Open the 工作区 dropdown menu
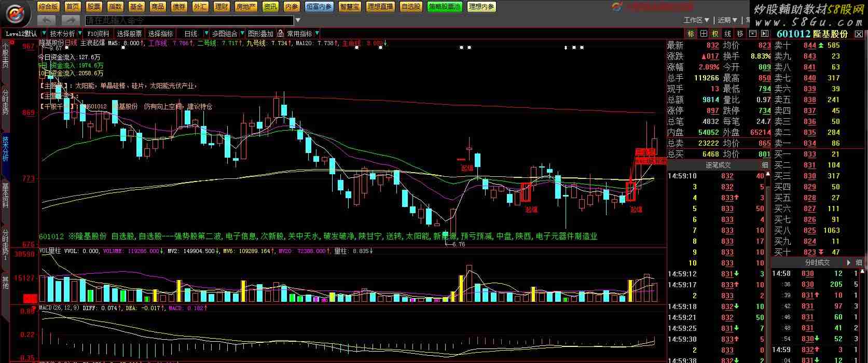The width and height of the screenshot is (868, 363). point(696,20)
